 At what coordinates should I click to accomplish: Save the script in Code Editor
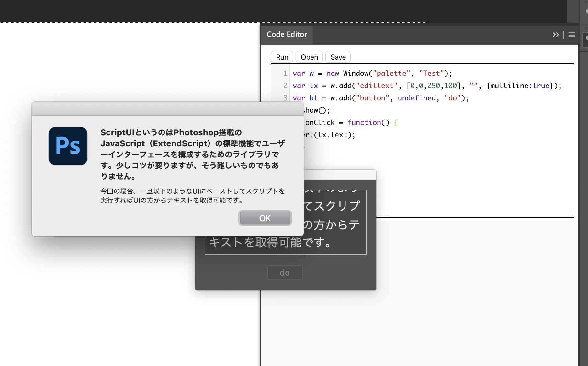(338, 57)
